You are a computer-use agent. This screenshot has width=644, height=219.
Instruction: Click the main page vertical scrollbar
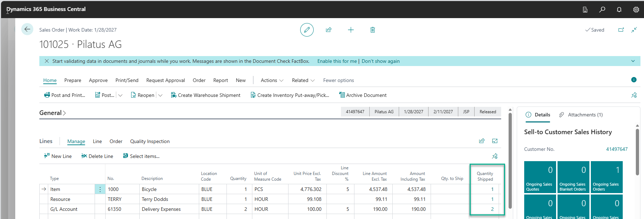tap(510, 160)
